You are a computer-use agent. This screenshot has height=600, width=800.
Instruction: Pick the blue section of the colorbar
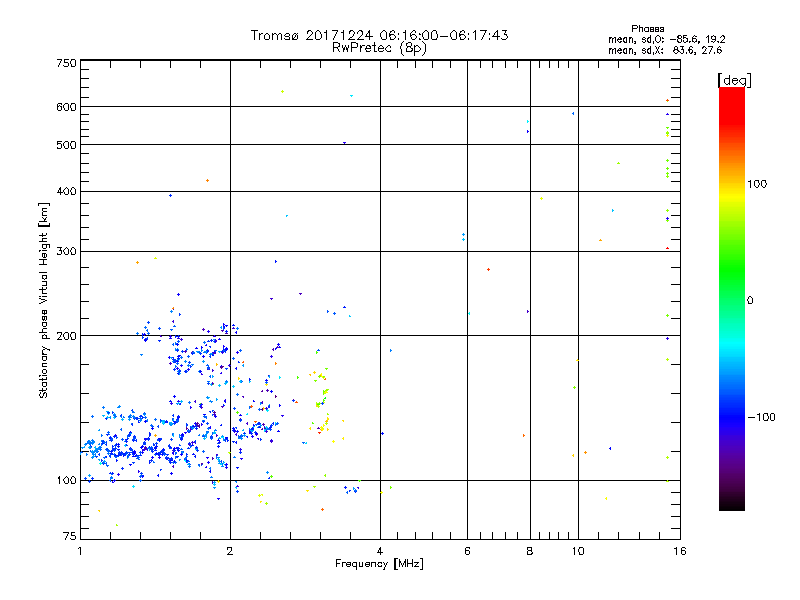(731, 410)
